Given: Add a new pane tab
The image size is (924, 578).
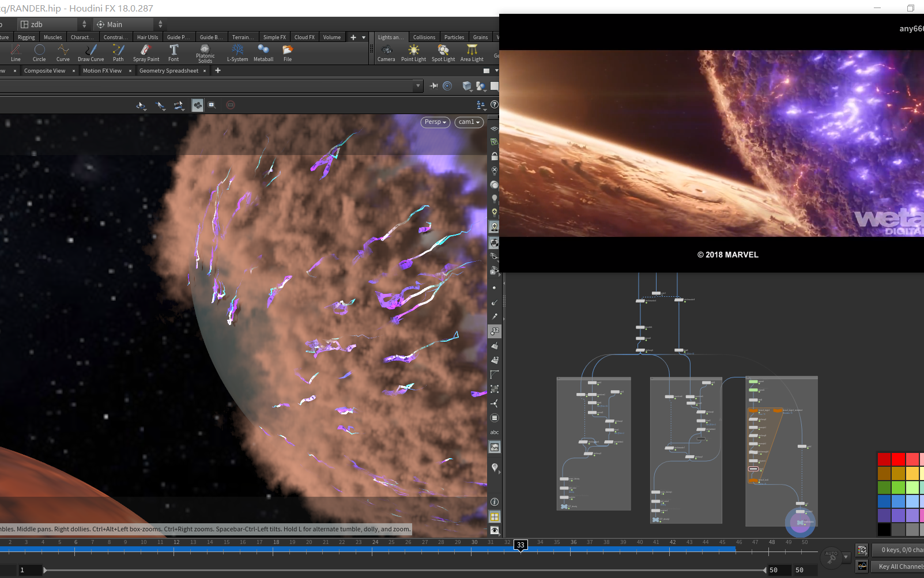Looking at the screenshot, I should (218, 70).
